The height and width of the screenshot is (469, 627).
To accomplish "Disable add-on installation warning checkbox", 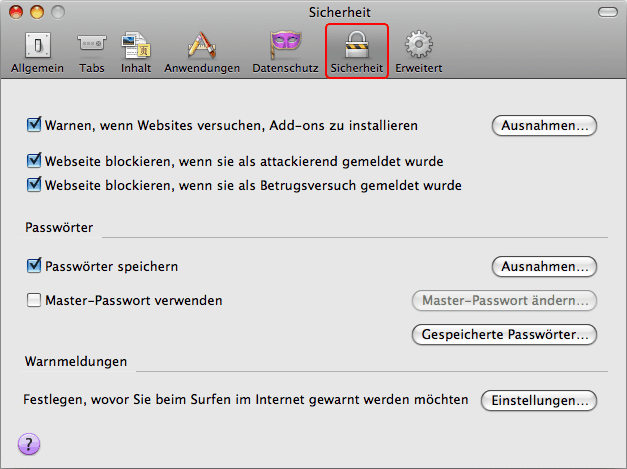I will 35,126.
